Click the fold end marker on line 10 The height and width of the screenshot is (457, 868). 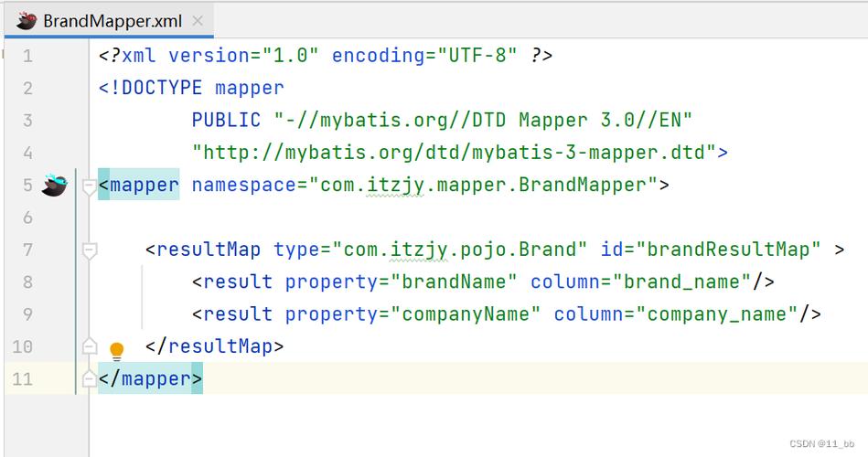[89, 347]
